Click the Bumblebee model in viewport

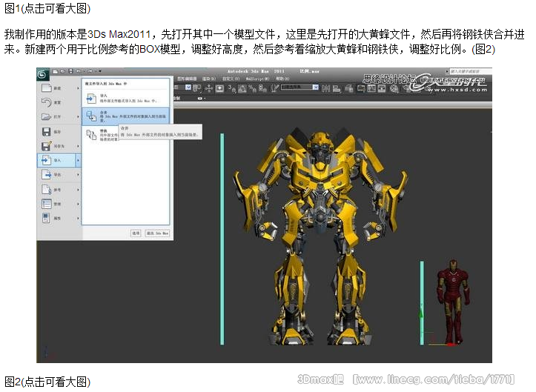320,236
